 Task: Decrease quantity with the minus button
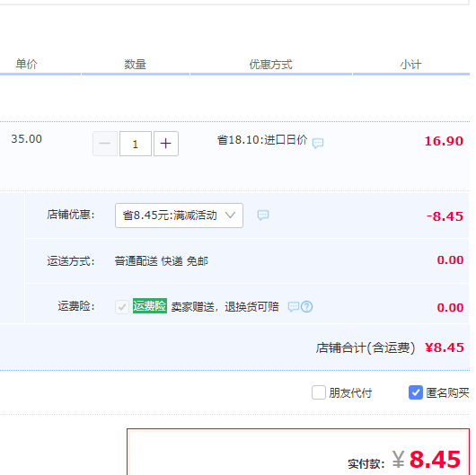105,144
